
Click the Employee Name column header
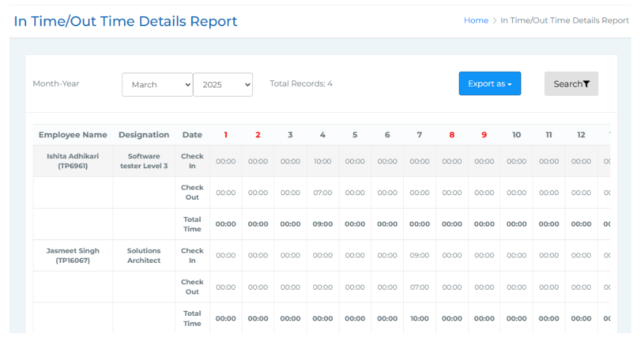pos(73,135)
